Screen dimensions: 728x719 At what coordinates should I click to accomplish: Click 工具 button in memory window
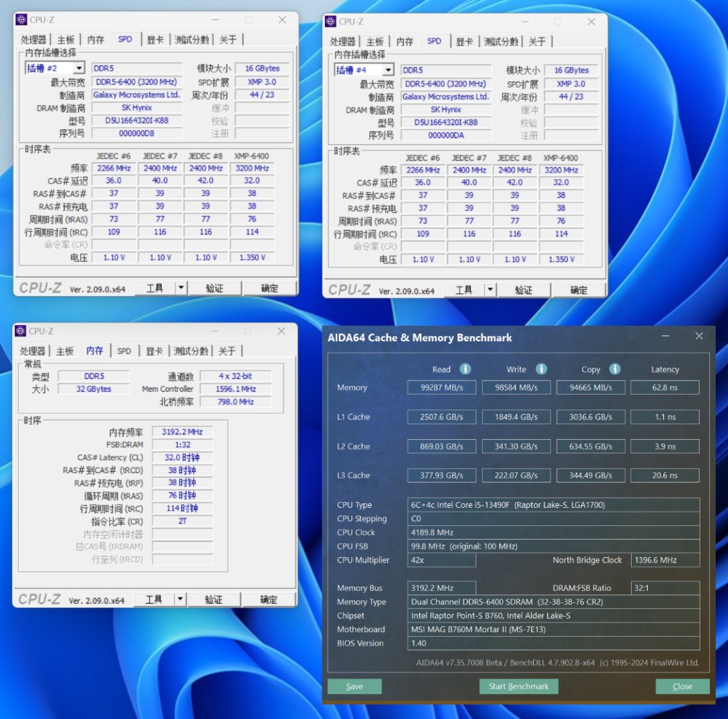coord(154,599)
